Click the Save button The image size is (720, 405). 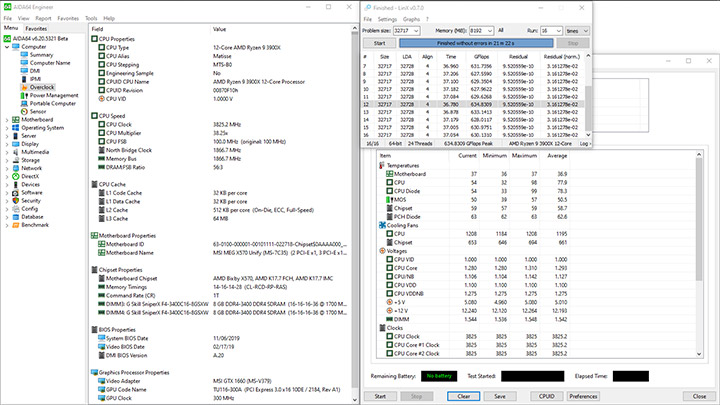point(500,396)
